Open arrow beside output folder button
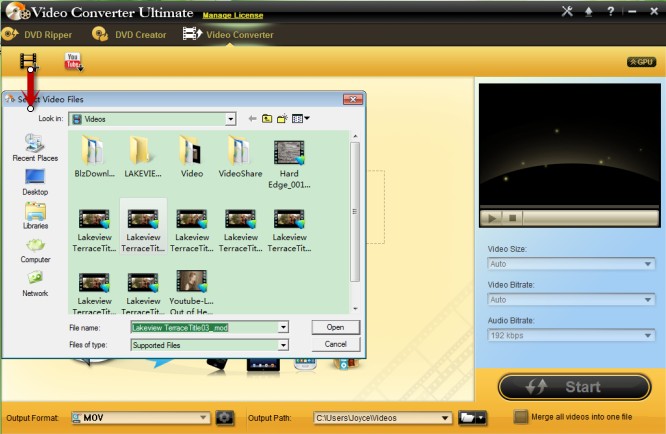 pos(481,418)
